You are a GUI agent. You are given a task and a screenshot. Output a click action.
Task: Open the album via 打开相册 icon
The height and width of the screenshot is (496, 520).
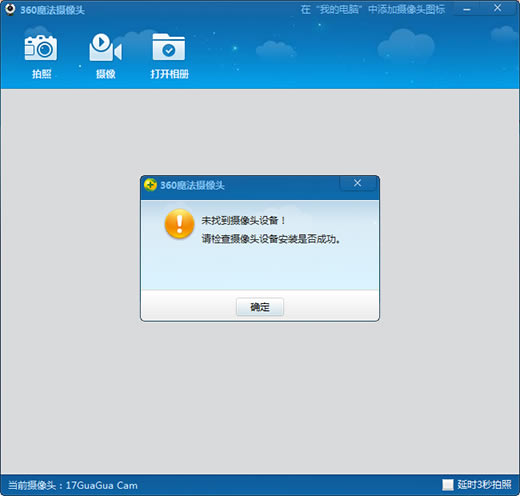[x=169, y=47]
